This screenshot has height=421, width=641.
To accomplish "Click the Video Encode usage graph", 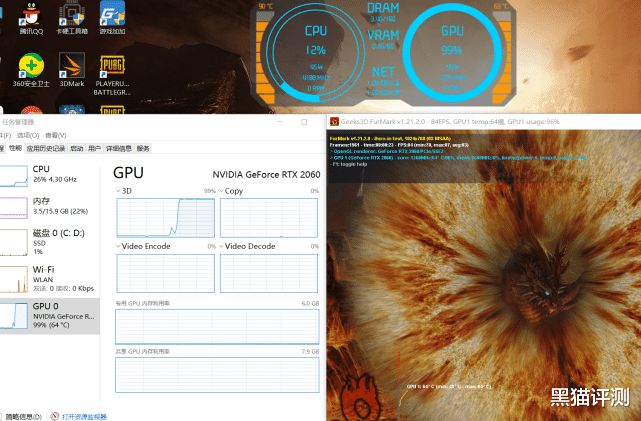I will click(166, 273).
